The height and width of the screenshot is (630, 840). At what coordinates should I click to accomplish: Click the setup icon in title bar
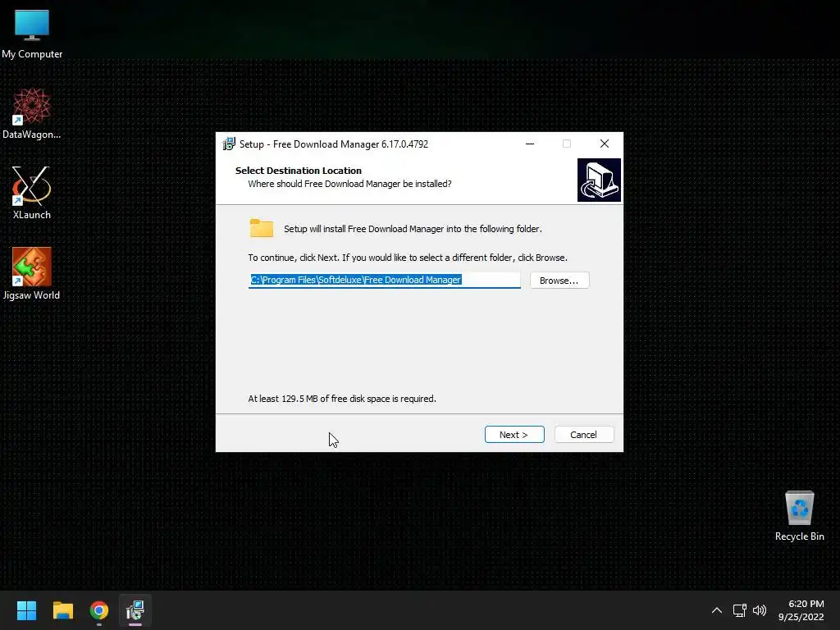coord(229,144)
